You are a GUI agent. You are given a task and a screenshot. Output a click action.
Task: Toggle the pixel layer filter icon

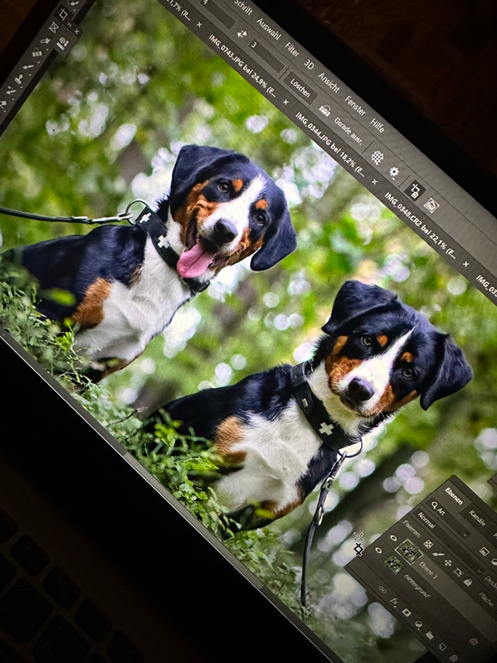pyautogui.click(x=483, y=551)
